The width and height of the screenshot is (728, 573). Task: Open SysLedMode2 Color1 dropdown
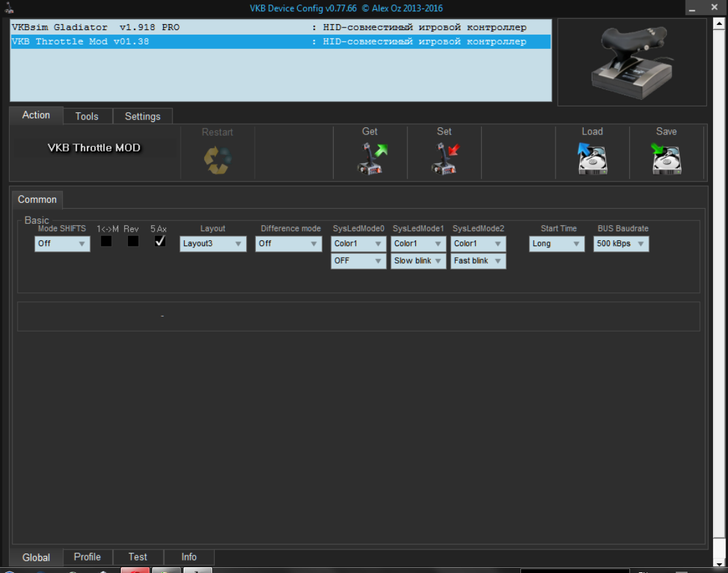coord(478,243)
